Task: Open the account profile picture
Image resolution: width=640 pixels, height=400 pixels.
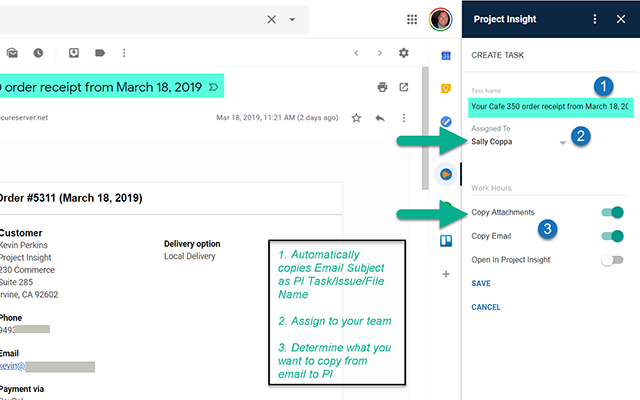Action: pos(440,19)
